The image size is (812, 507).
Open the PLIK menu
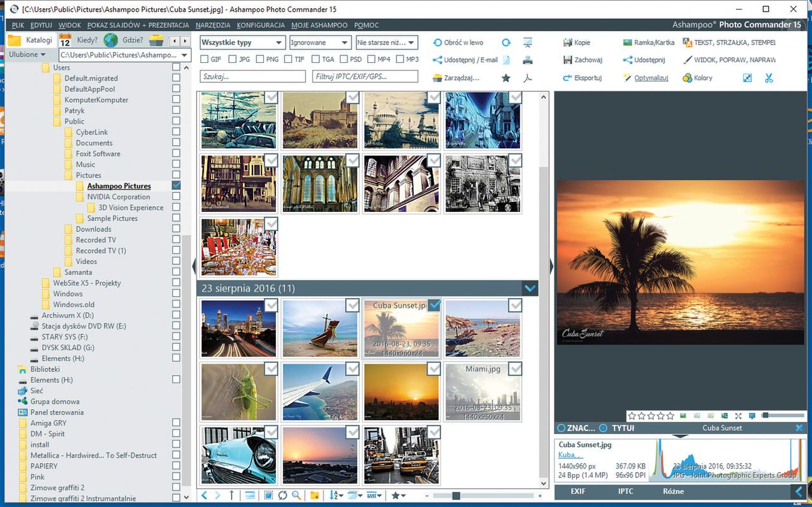tap(18, 25)
